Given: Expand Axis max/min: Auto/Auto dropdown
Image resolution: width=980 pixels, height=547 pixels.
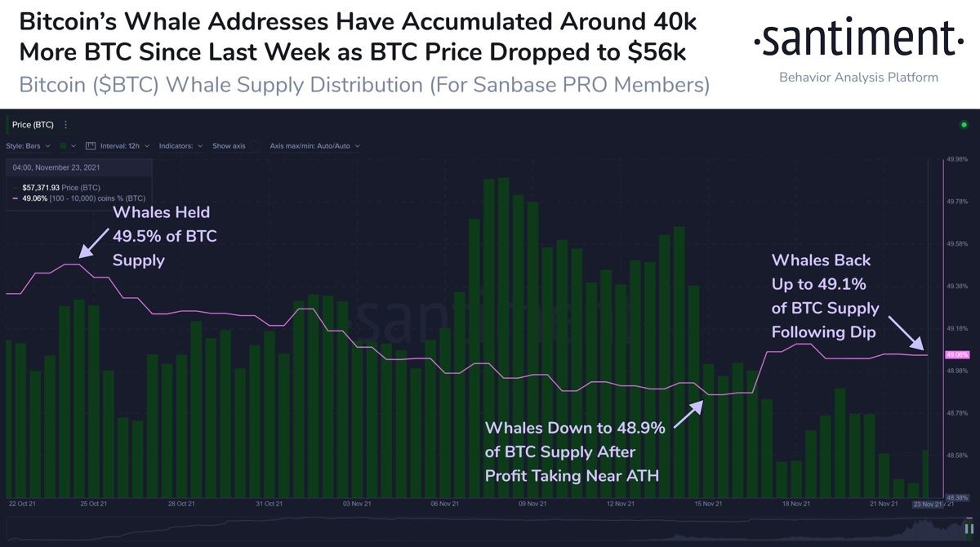Looking at the screenshot, I should click(x=314, y=145).
